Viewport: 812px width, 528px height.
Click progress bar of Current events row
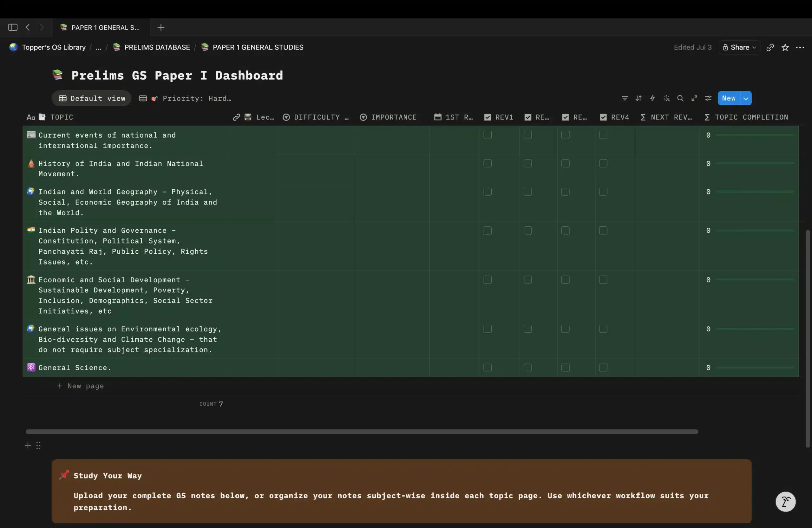(x=755, y=135)
